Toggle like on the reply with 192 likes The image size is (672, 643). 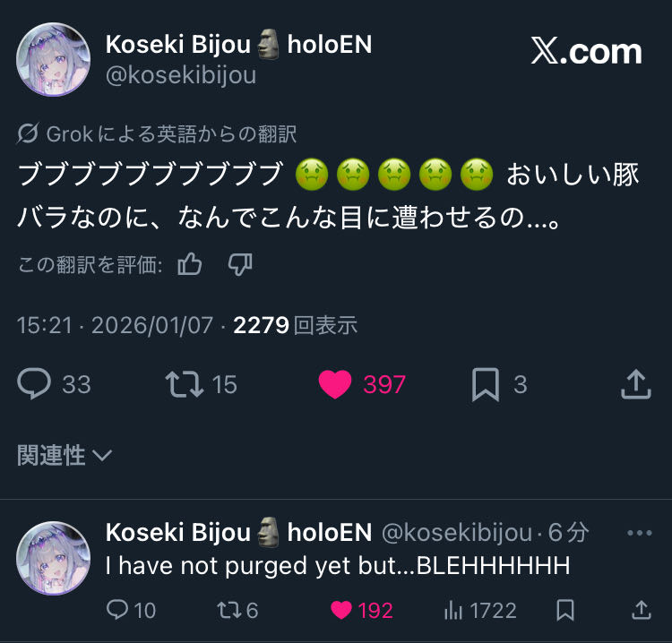coord(362,610)
